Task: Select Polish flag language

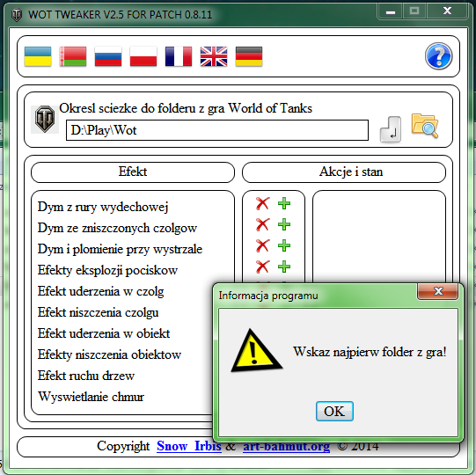Action: click(143, 56)
